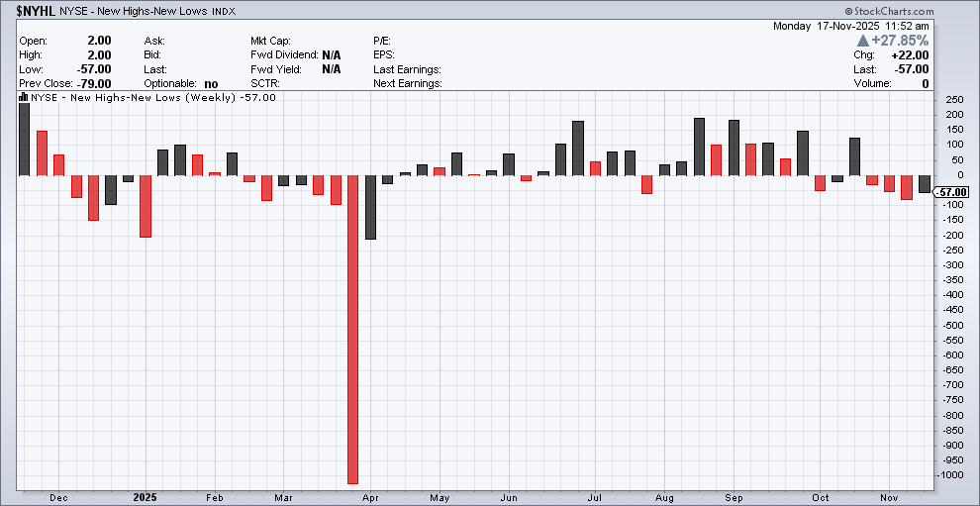Viewport: 980px width, 506px height.
Task: Click the Fwd Dividend N/A value
Action: 331,54
